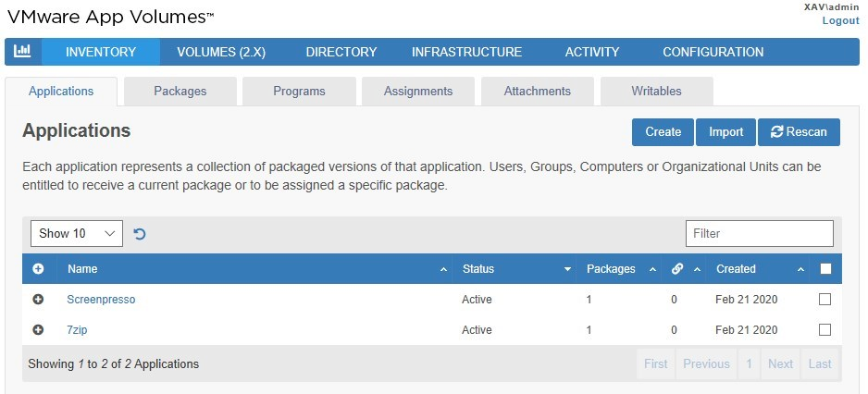Image resolution: width=868 pixels, height=394 pixels.
Task: Tick the Screenpresso row checkbox
Action: pos(825,300)
